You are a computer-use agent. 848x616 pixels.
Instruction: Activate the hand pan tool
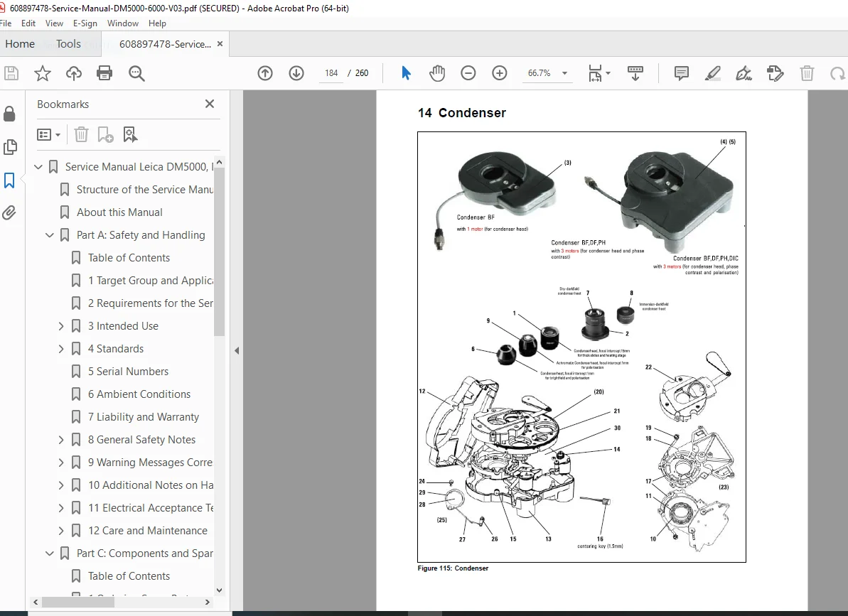click(437, 73)
